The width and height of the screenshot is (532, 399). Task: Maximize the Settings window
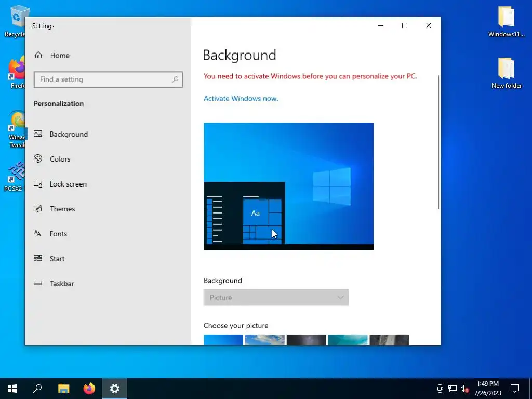pos(404,26)
